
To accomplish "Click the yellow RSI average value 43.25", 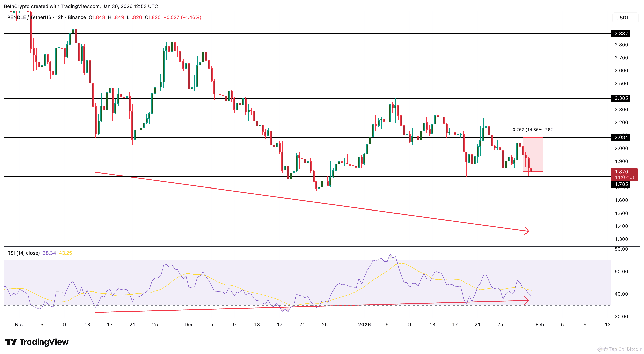I will 65,253.
